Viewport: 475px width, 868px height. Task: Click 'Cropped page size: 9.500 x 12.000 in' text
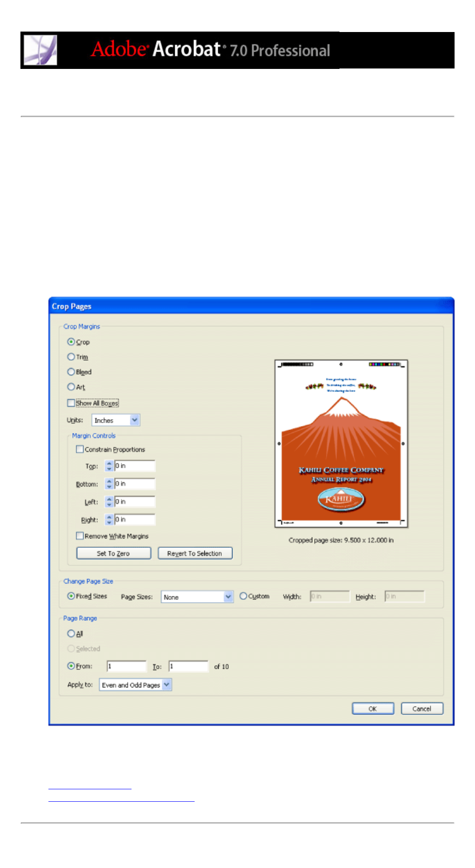(x=341, y=540)
